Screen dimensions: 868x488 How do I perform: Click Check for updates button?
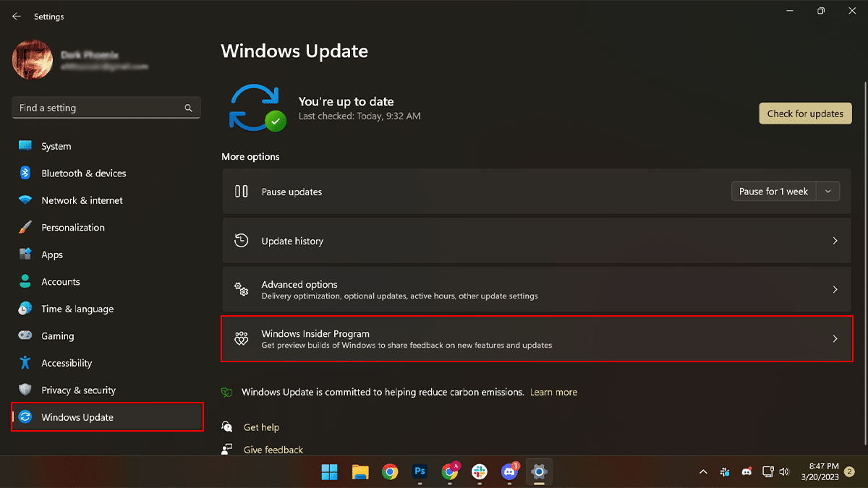click(805, 114)
